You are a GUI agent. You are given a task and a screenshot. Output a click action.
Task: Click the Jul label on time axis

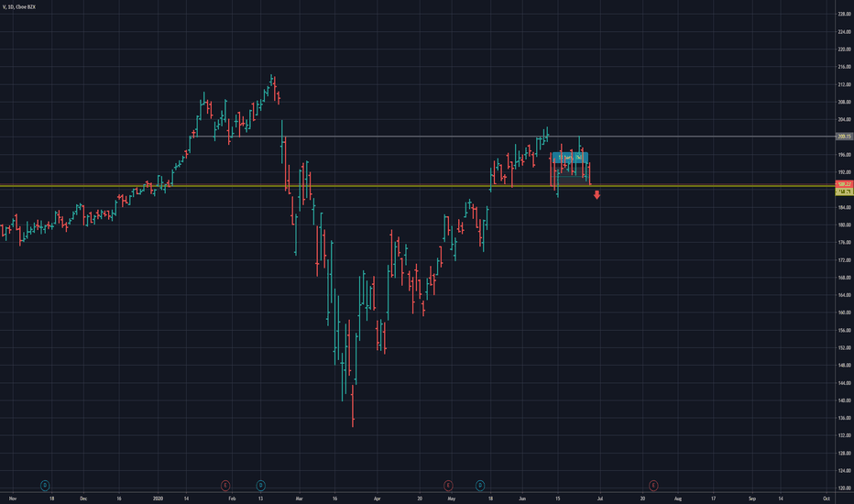[599, 499]
